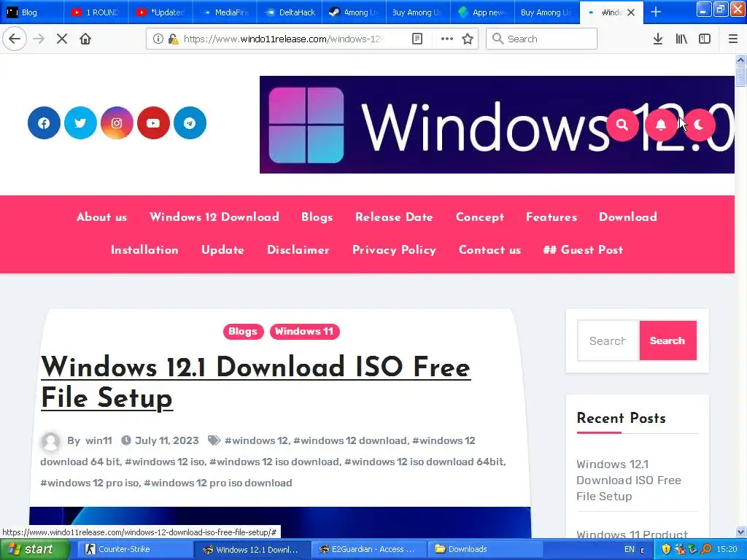Open Blogs in the pink navigation menu
This screenshot has height=560, width=747.
317,217
